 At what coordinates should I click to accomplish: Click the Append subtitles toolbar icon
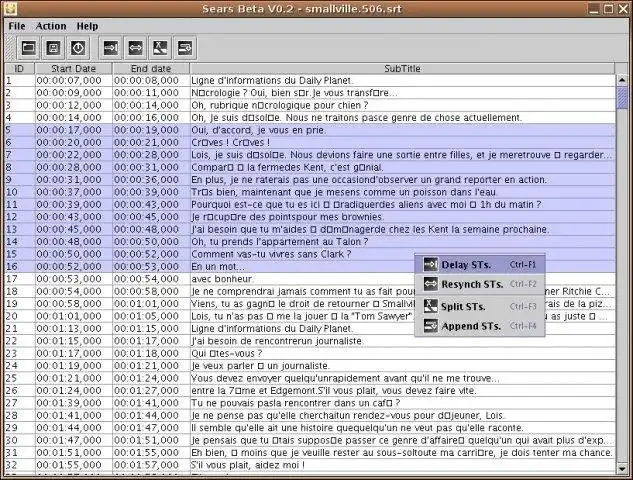click(185, 48)
